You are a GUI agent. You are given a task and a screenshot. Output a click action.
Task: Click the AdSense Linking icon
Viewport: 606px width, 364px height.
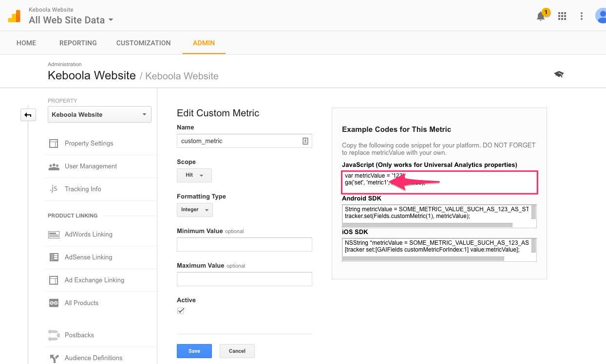pos(54,257)
